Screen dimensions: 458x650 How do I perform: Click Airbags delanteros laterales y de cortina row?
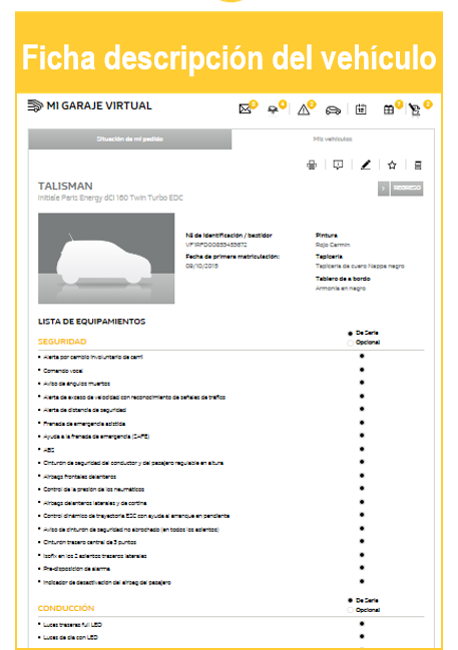point(231,503)
